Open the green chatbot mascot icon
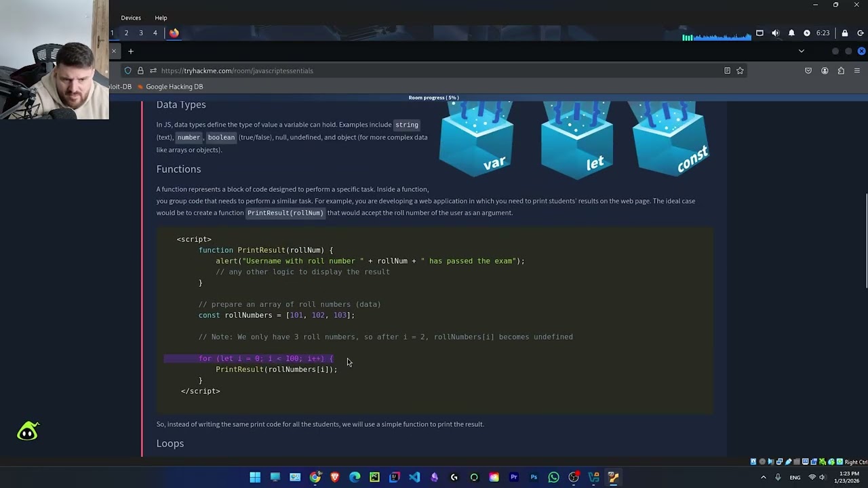Image resolution: width=868 pixels, height=488 pixels. tap(28, 431)
